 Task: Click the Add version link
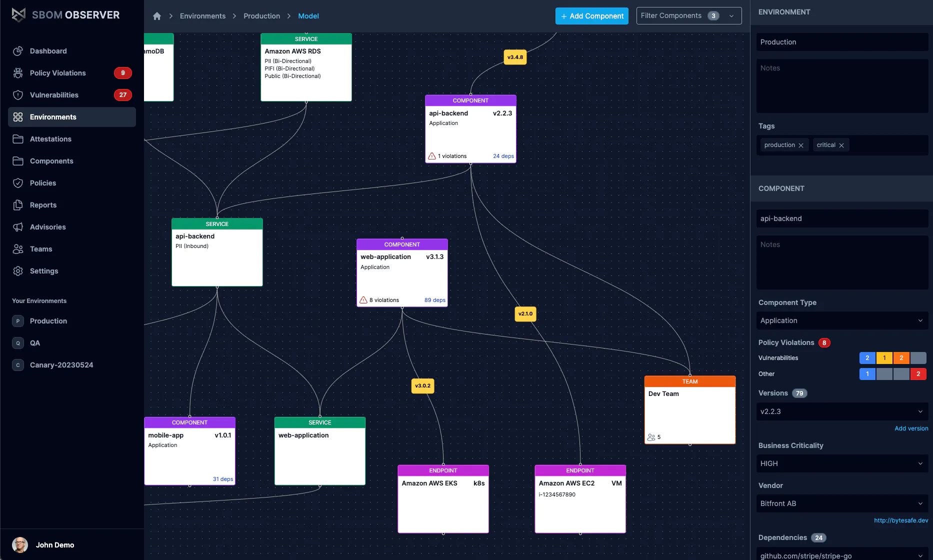point(911,428)
